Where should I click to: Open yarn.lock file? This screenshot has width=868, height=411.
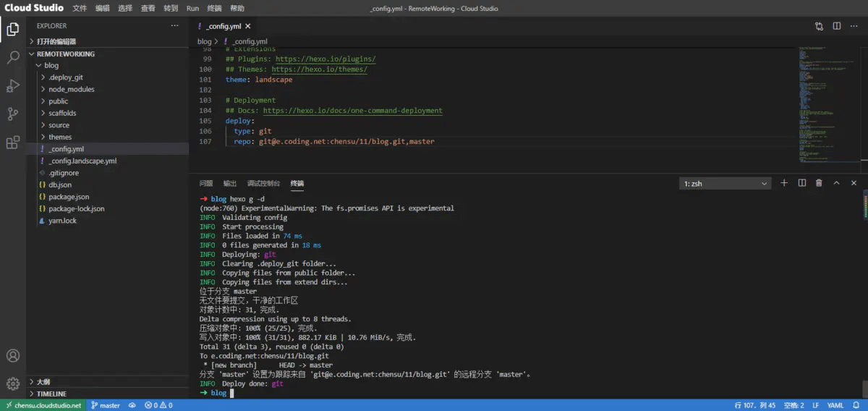(108, 221)
